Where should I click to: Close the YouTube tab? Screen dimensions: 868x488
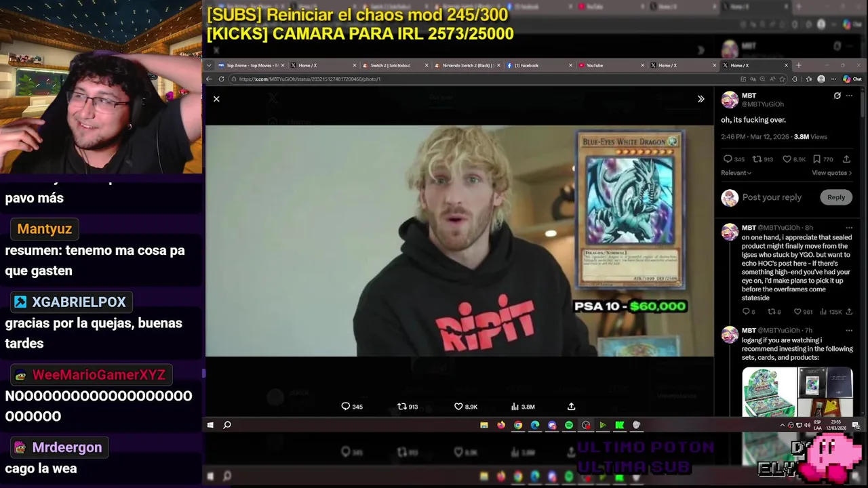[x=642, y=65]
